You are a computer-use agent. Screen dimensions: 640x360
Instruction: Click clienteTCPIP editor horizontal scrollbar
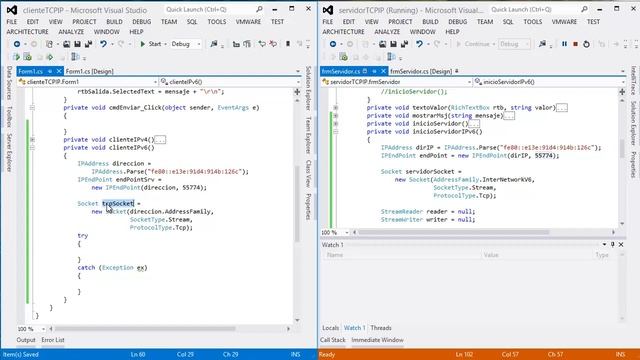(145, 329)
